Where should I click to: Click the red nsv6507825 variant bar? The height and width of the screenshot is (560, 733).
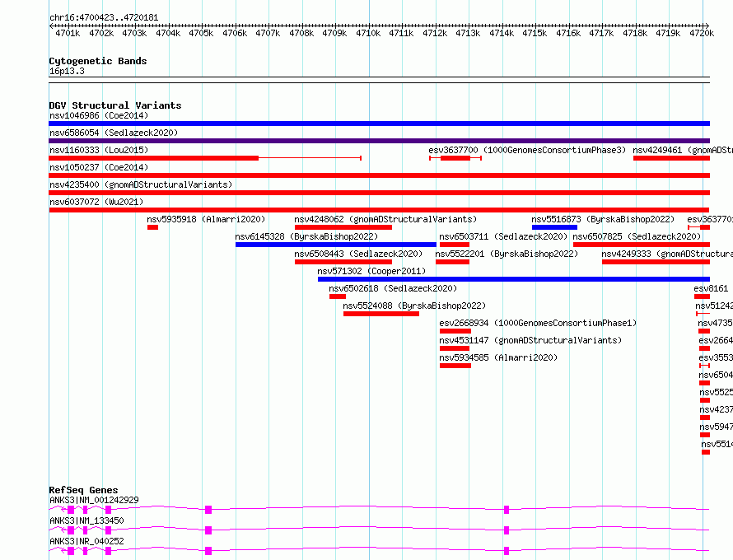tap(642, 245)
